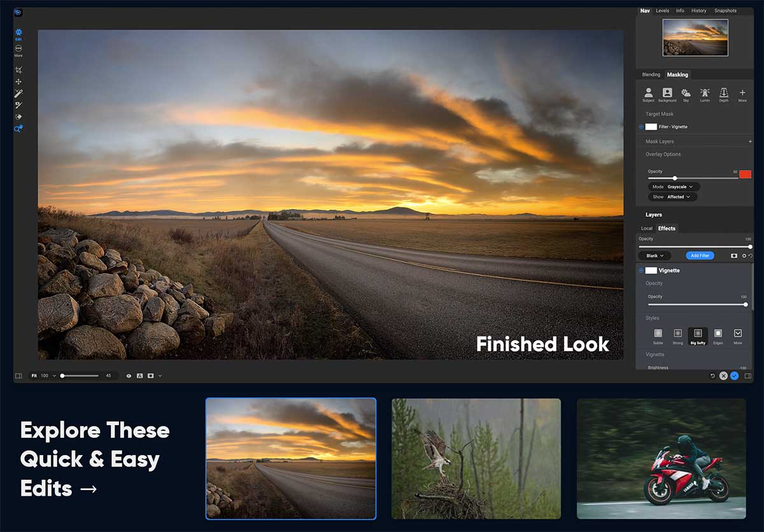Open the Blank preset dropdown
Viewport: 764px width, 532px height.
point(654,256)
